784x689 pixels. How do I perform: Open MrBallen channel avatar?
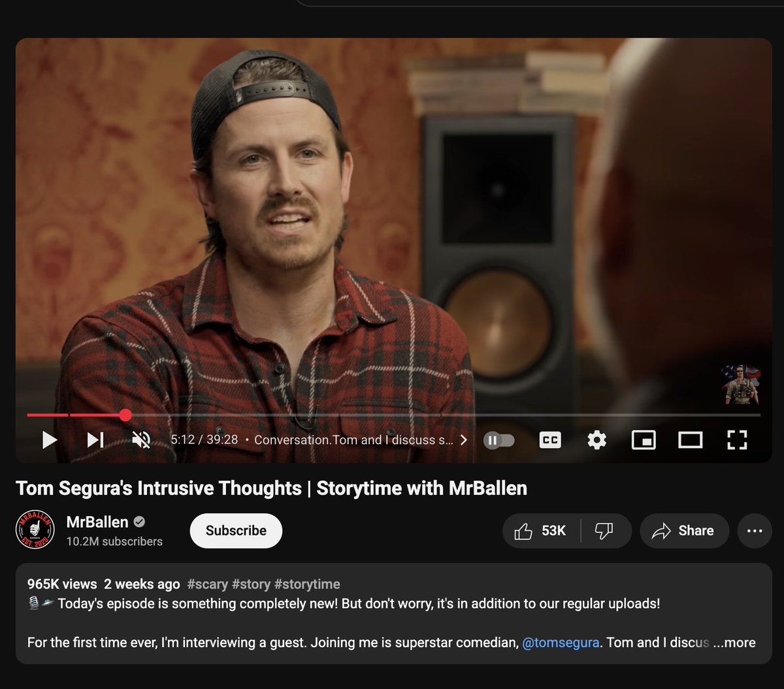(35, 528)
